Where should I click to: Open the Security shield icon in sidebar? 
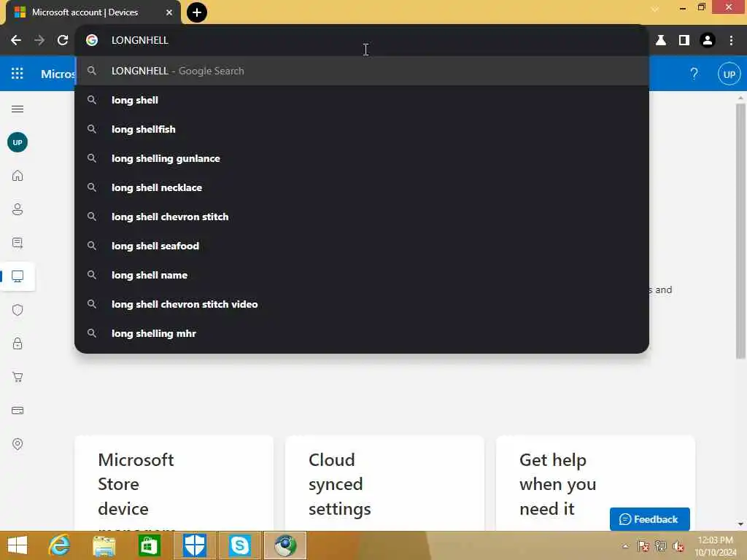coord(18,310)
